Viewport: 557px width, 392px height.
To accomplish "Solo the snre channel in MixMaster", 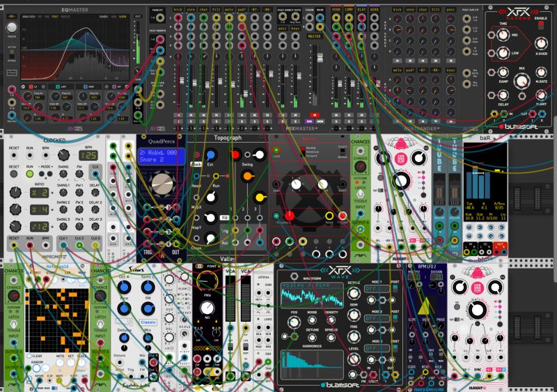I will click(x=191, y=121).
